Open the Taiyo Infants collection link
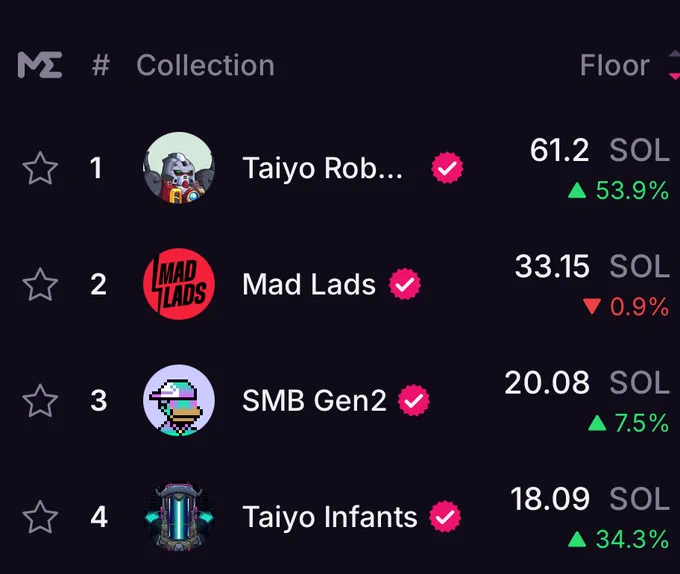 pos(330,517)
